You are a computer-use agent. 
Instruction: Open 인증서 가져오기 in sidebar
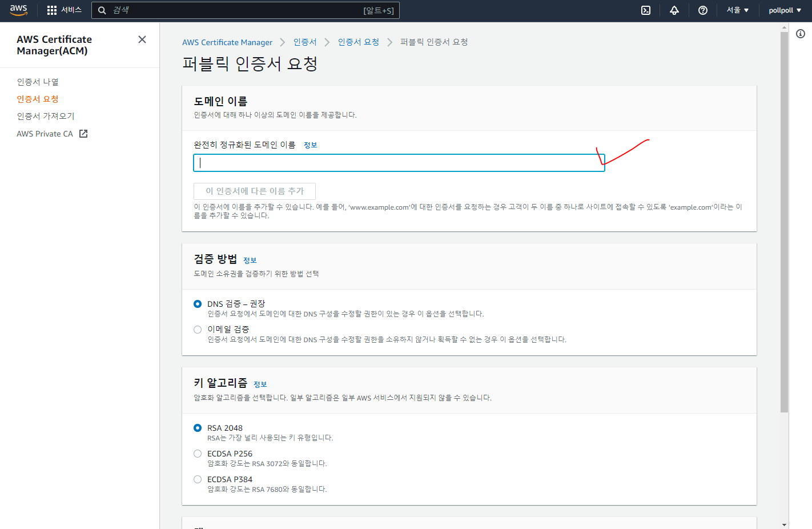pyautogui.click(x=46, y=116)
